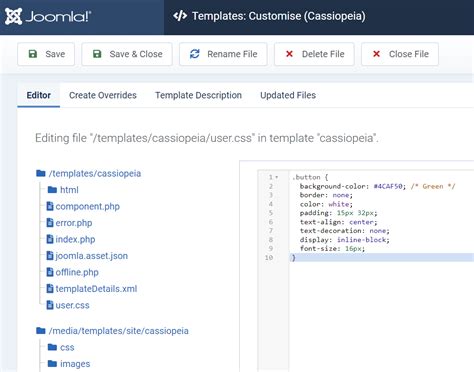
Task: Click the Close File button label
Action: pos(409,54)
